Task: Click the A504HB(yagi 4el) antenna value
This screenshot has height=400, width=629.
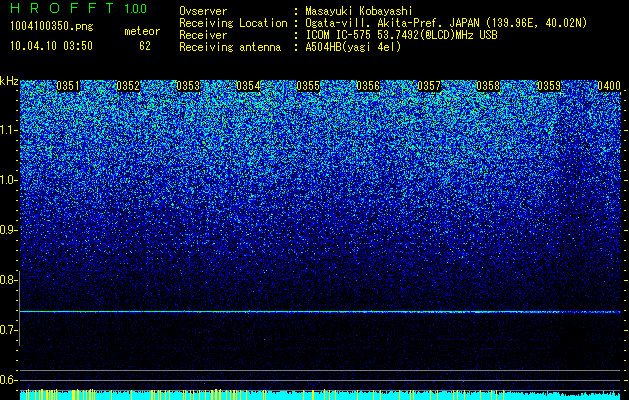Action: [x=353, y=47]
